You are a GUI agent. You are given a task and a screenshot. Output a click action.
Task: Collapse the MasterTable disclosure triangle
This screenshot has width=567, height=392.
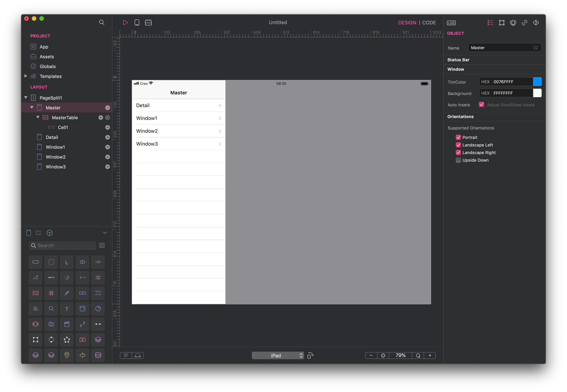pos(38,117)
